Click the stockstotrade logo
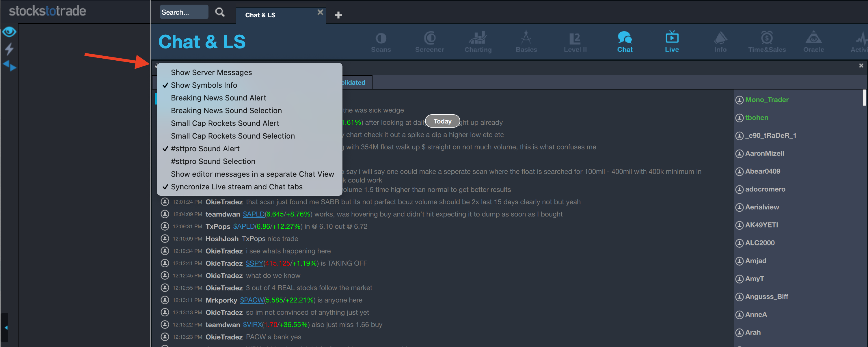This screenshot has width=868, height=347. pyautogui.click(x=47, y=11)
